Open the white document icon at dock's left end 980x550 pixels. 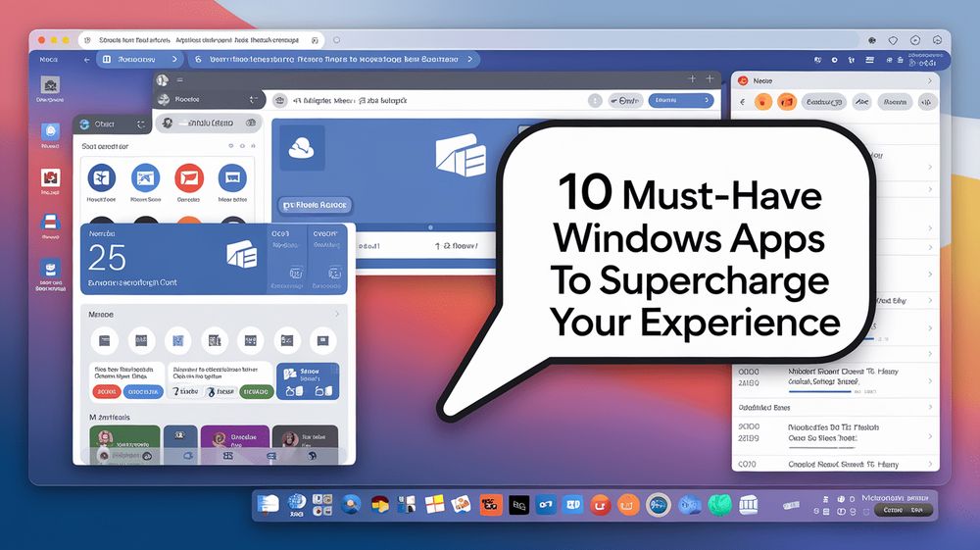(x=268, y=504)
